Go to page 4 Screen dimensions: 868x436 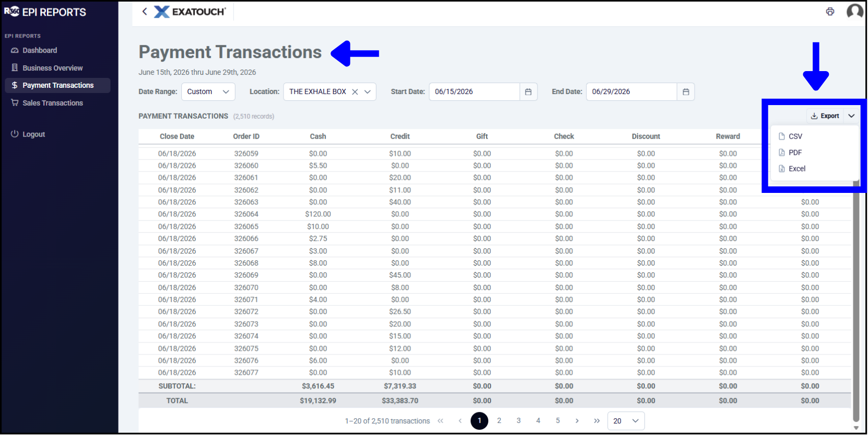point(538,421)
